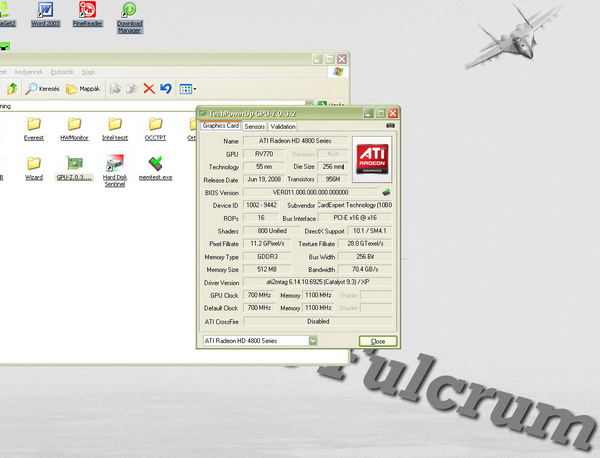Click the red X delete icon in Explorer toolbar

[149, 89]
